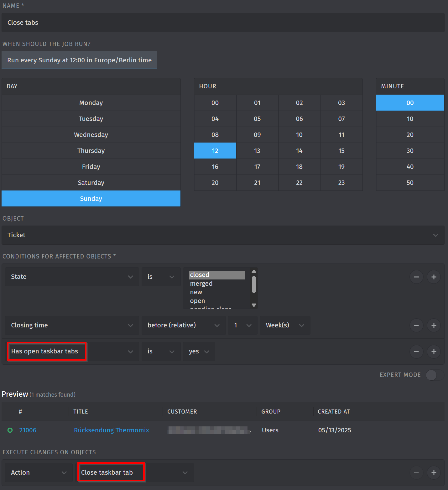Toggle Monday in the day selector
Screen dimensions: 448x490
point(91,103)
